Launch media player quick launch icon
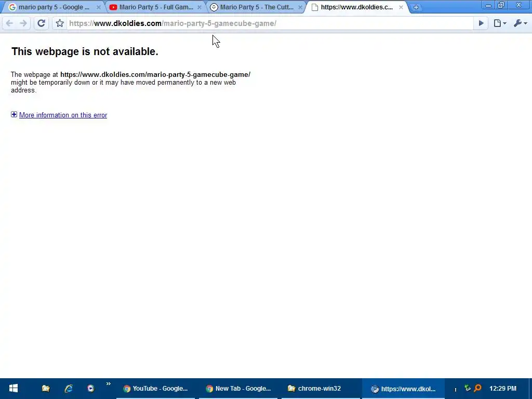This screenshot has width=532, height=399. pyautogui.click(x=90, y=389)
